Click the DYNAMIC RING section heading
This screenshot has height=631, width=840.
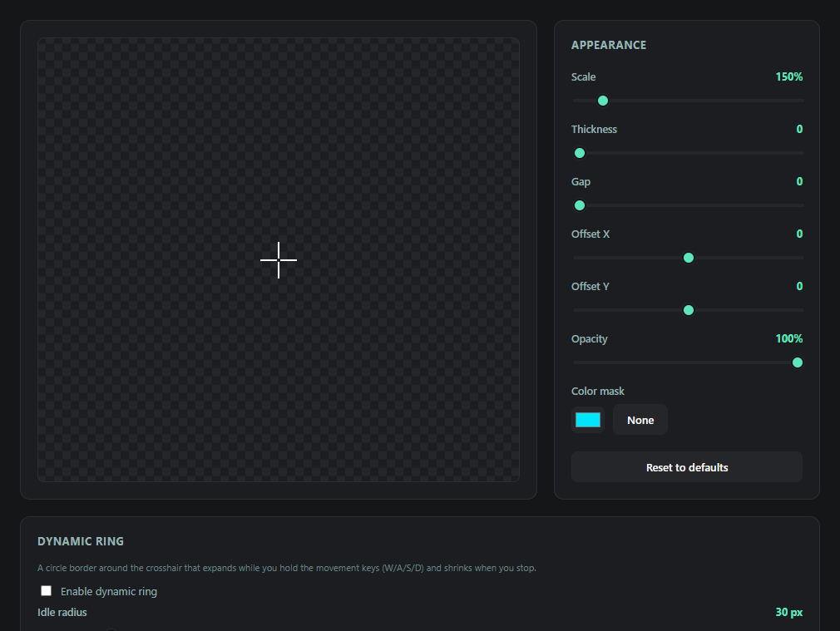[x=81, y=541]
